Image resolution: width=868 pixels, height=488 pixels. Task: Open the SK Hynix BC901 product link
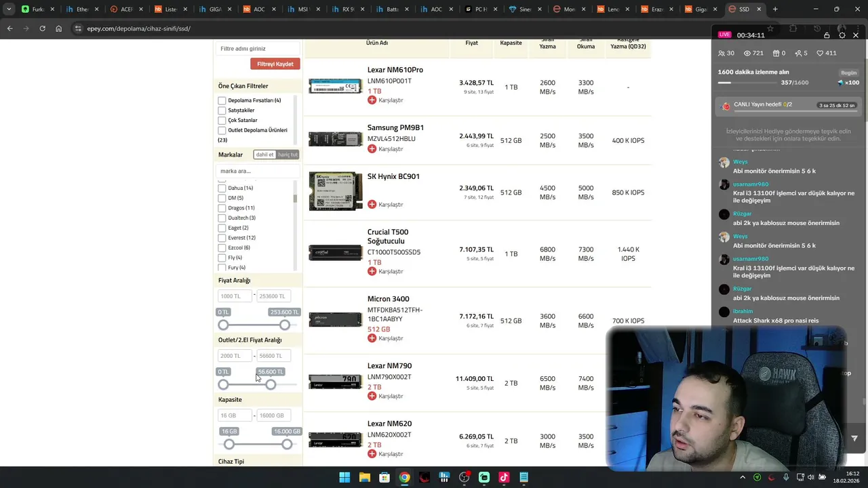393,176
